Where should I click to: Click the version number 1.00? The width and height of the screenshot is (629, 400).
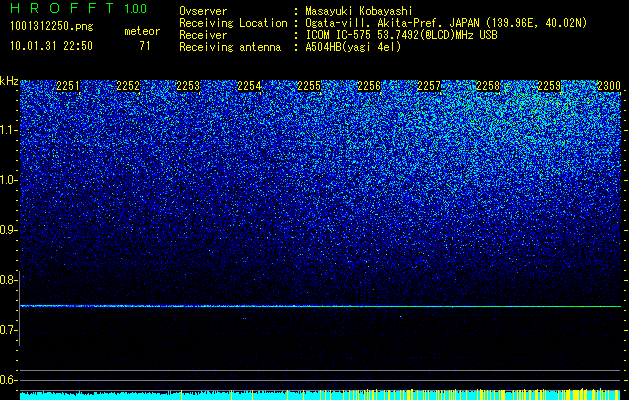pos(136,8)
